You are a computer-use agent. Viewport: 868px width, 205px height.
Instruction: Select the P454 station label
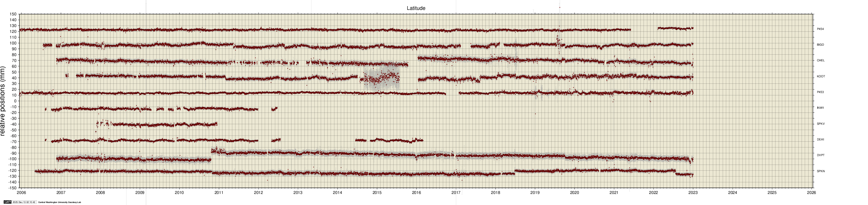[820, 29]
